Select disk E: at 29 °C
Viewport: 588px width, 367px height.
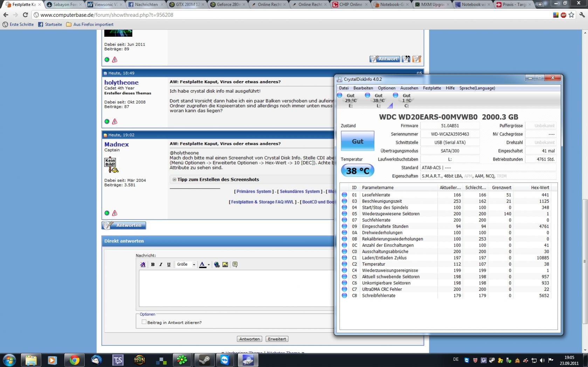coord(350,100)
